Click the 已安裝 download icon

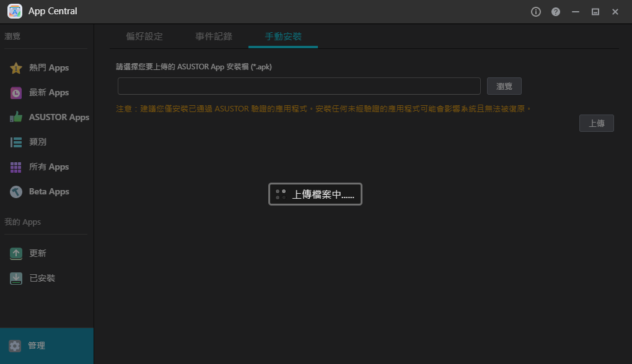15,278
